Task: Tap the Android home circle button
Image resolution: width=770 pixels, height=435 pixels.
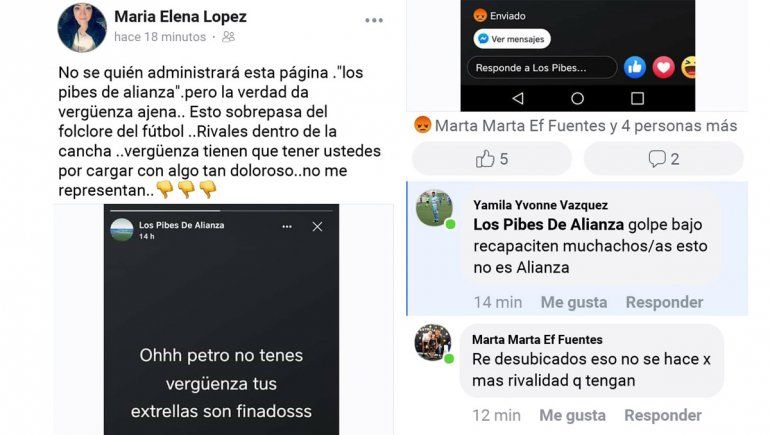Action: tap(578, 98)
